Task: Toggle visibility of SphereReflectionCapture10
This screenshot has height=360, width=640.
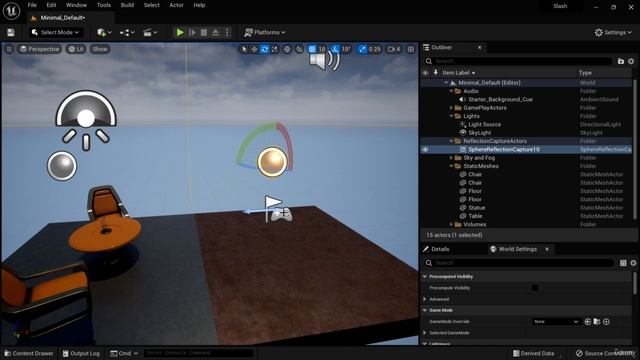Action: pyautogui.click(x=425, y=149)
